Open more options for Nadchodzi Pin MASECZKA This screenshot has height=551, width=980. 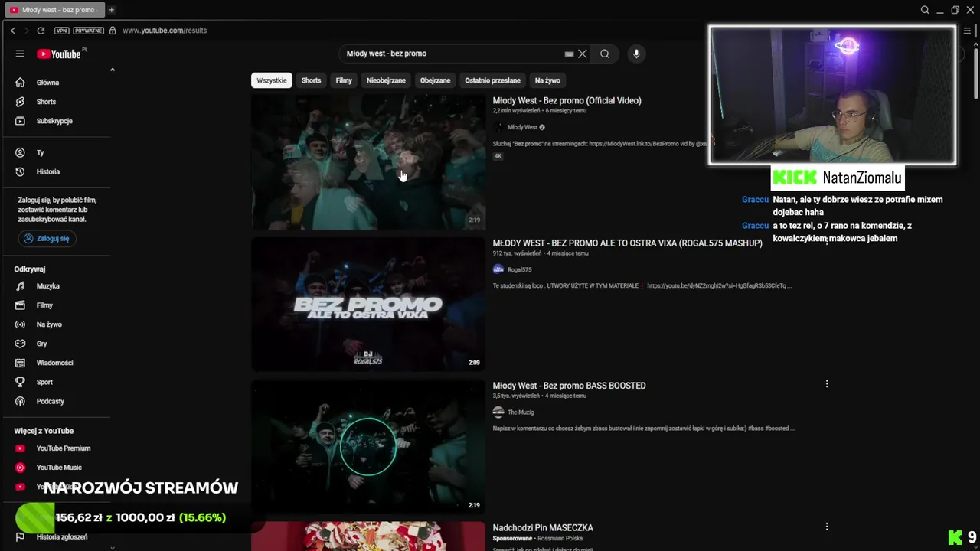coord(827,527)
